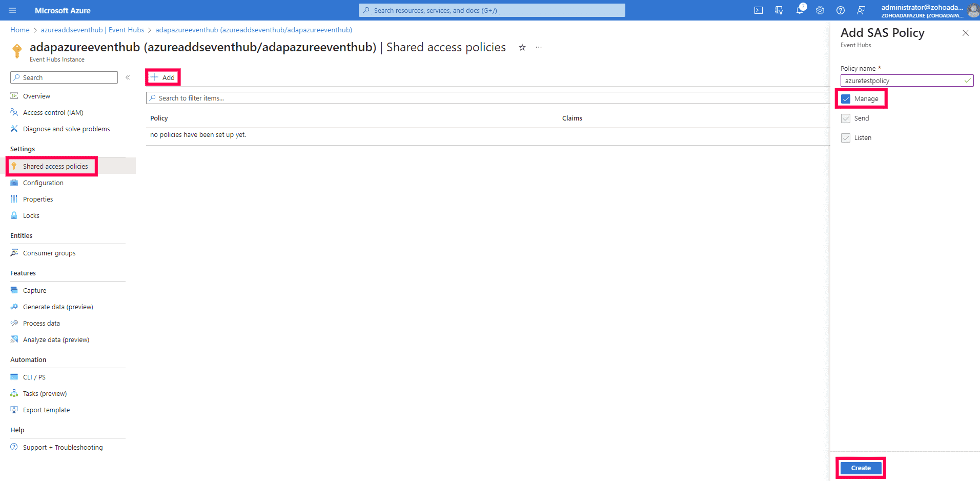The height and width of the screenshot is (481, 980).
Task: Focus the Policy name input field
Action: pyautogui.click(x=907, y=81)
